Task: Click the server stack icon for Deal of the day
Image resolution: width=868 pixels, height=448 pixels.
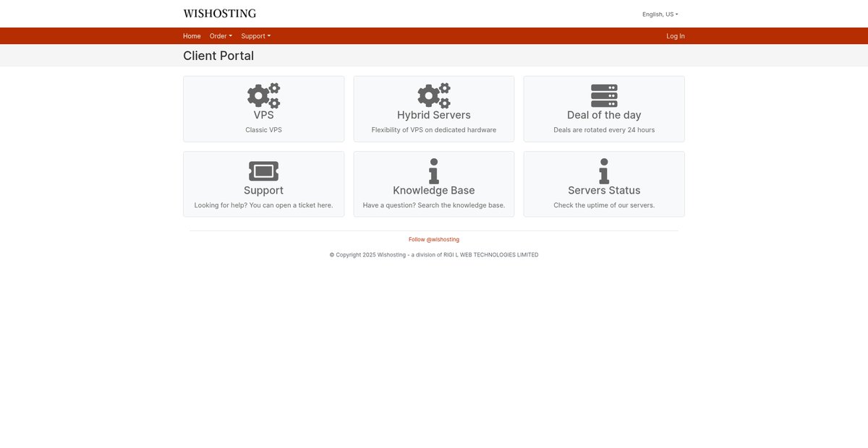Action: click(604, 95)
